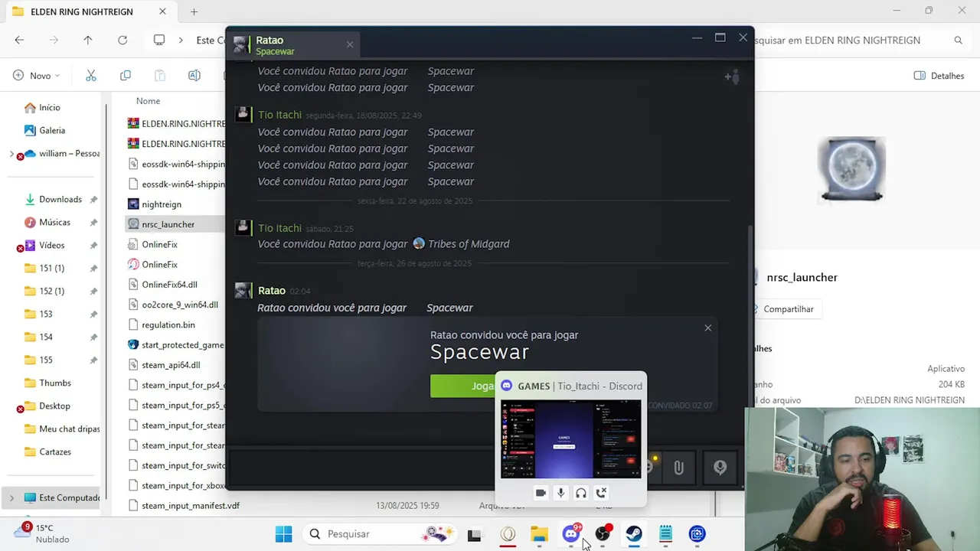Image resolution: width=980 pixels, height=551 pixels.
Task: Deafen headphones in Discord preview toolbar
Action: tap(581, 493)
